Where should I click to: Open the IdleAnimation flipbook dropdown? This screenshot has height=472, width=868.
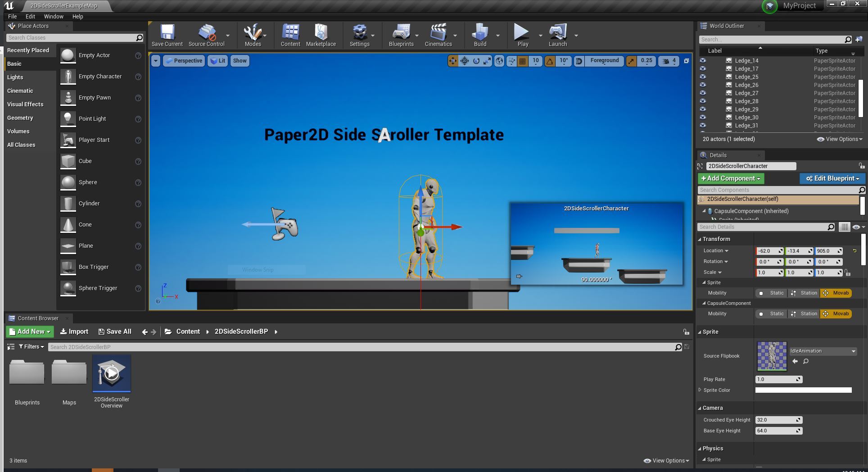click(x=823, y=351)
